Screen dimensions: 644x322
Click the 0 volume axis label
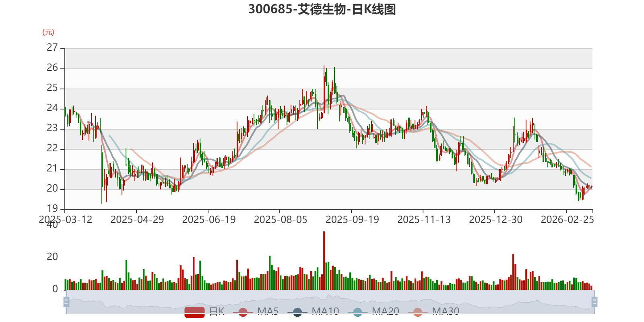pyautogui.click(x=55, y=289)
